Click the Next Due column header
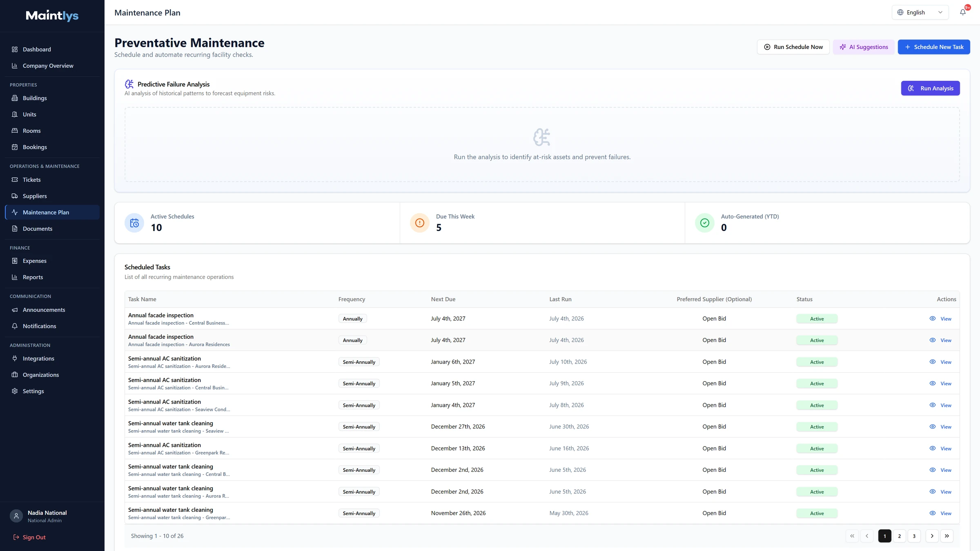 click(x=443, y=299)
